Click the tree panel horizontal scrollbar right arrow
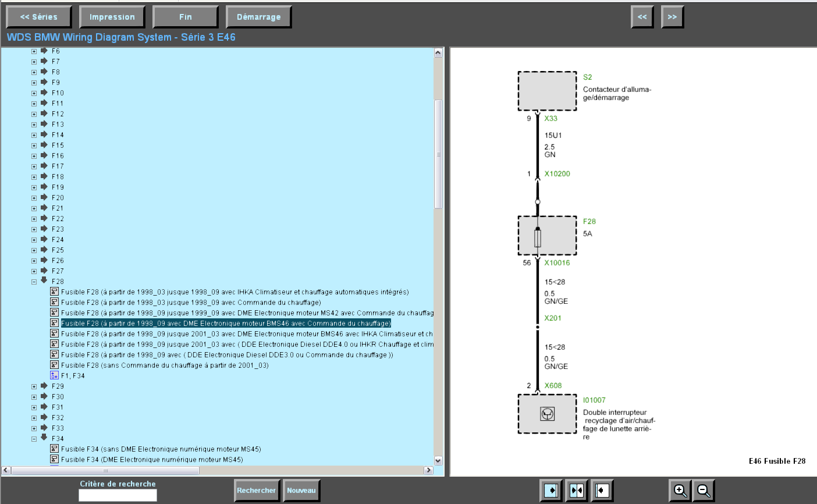 (x=428, y=470)
